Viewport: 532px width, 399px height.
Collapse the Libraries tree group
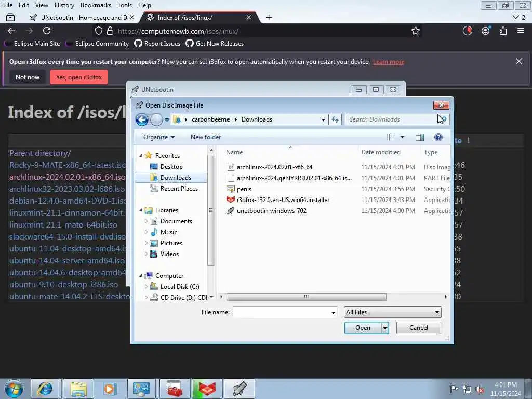click(x=141, y=210)
